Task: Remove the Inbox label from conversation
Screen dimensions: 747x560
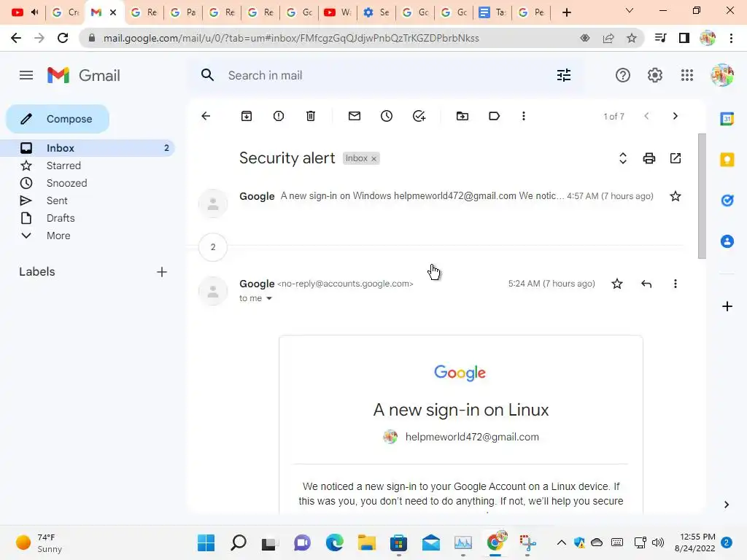Action: [x=374, y=158]
